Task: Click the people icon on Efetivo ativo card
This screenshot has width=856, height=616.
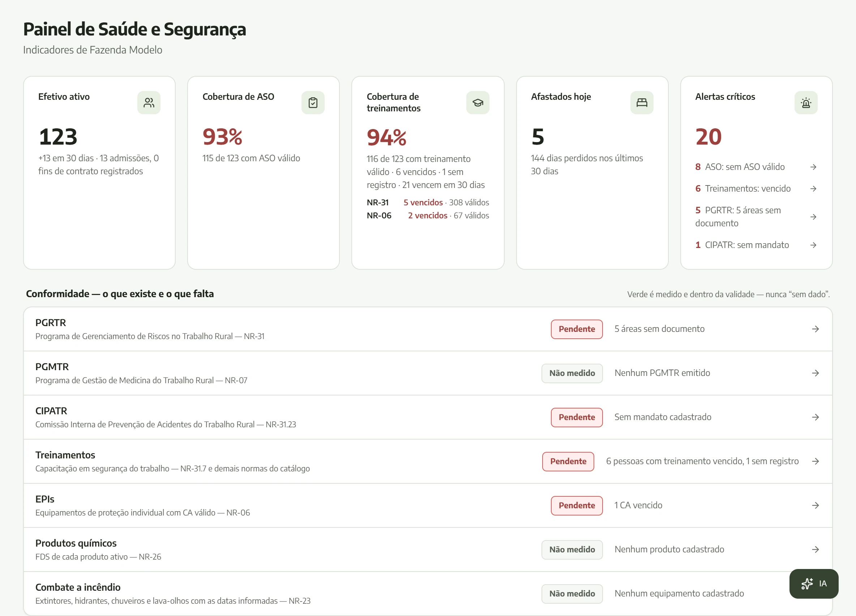Action: (x=149, y=103)
